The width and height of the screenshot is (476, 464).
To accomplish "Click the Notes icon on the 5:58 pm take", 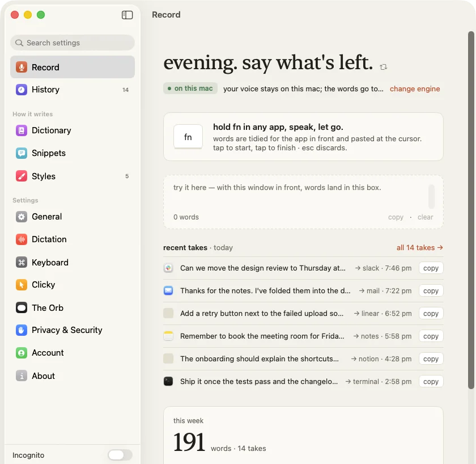I will pos(168,336).
